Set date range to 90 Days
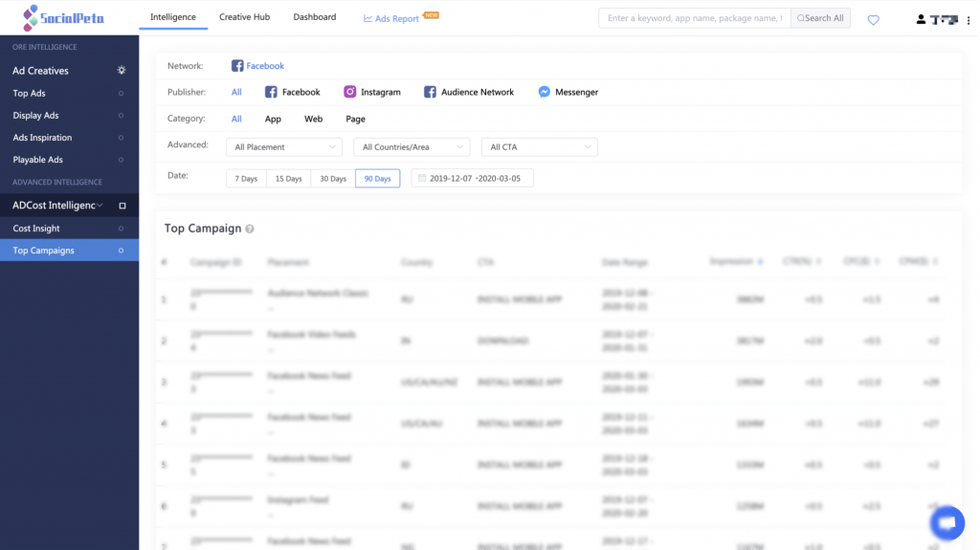The width and height of the screenshot is (980, 550). click(x=377, y=178)
